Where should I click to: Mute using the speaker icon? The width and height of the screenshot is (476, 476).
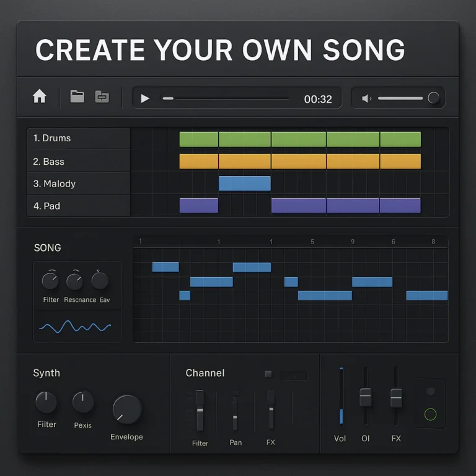(x=366, y=99)
